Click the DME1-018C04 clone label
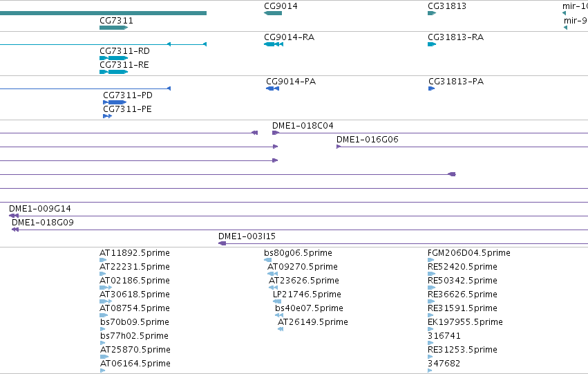The height and width of the screenshot is (374, 588). [x=303, y=126]
